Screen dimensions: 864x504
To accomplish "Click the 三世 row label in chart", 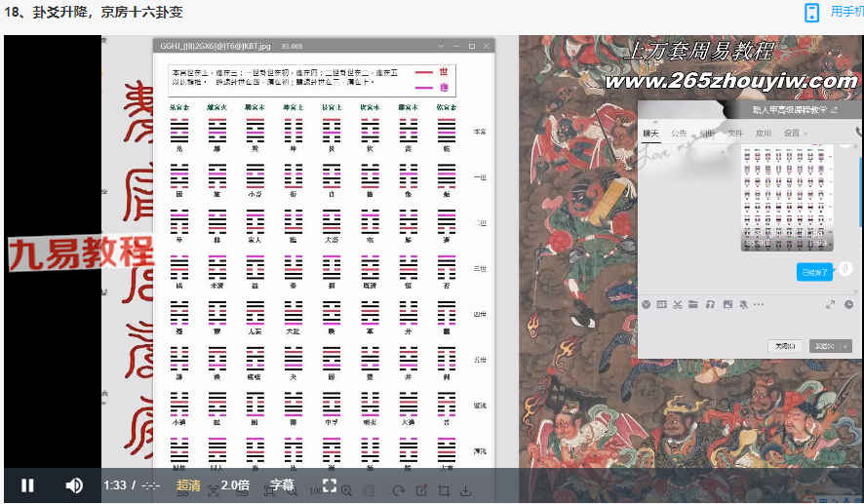I will [480, 269].
